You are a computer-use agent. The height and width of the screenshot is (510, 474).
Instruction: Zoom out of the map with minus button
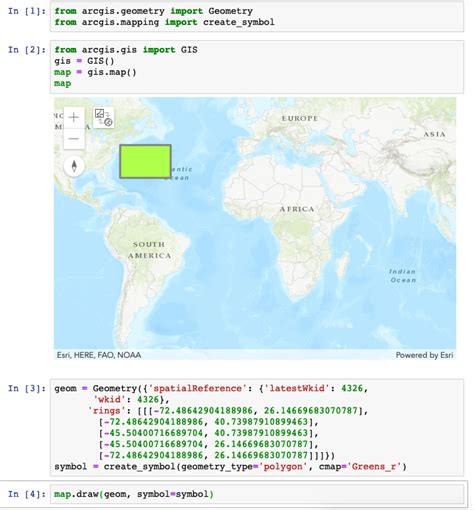pyautogui.click(x=74, y=139)
